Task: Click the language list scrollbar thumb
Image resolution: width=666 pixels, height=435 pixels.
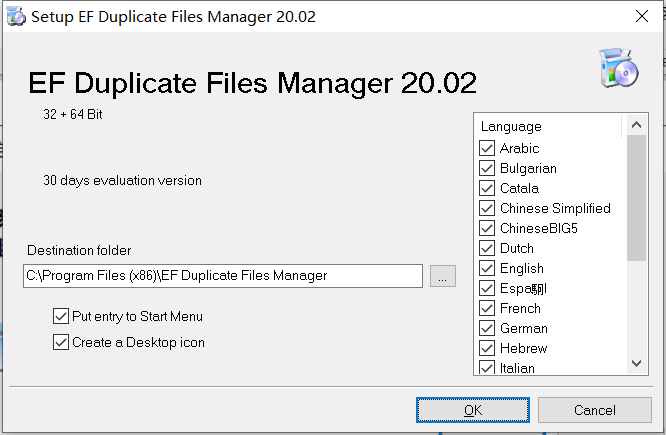Action: (636, 198)
